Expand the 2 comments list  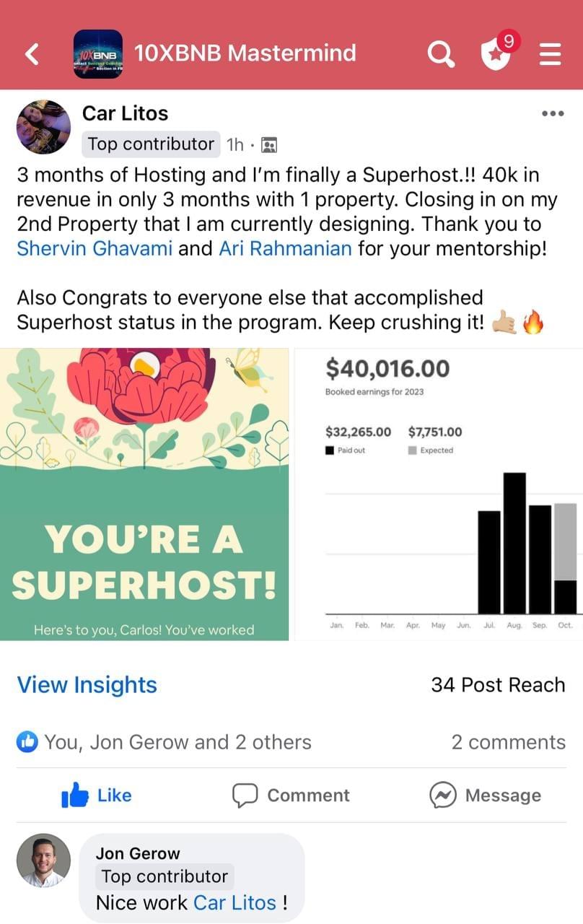click(508, 742)
